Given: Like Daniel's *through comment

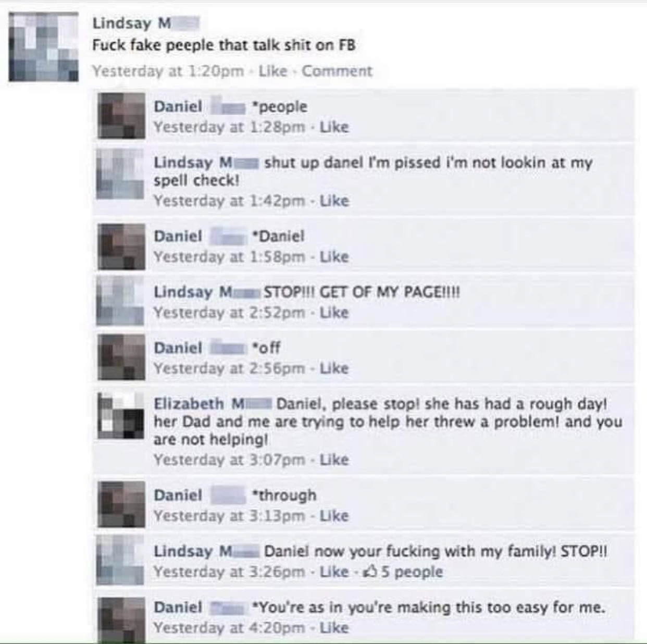Looking at the screenshot, I should point(334,516).
